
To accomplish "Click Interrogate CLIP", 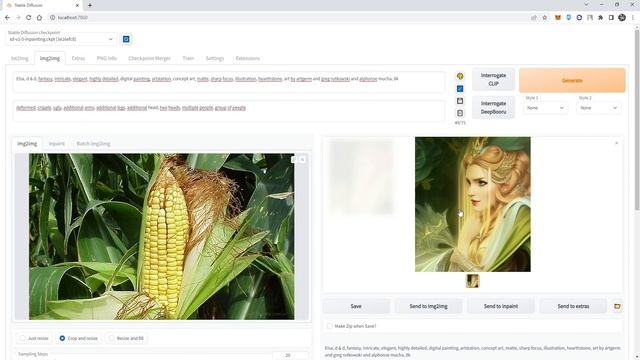I will point(493,80).
